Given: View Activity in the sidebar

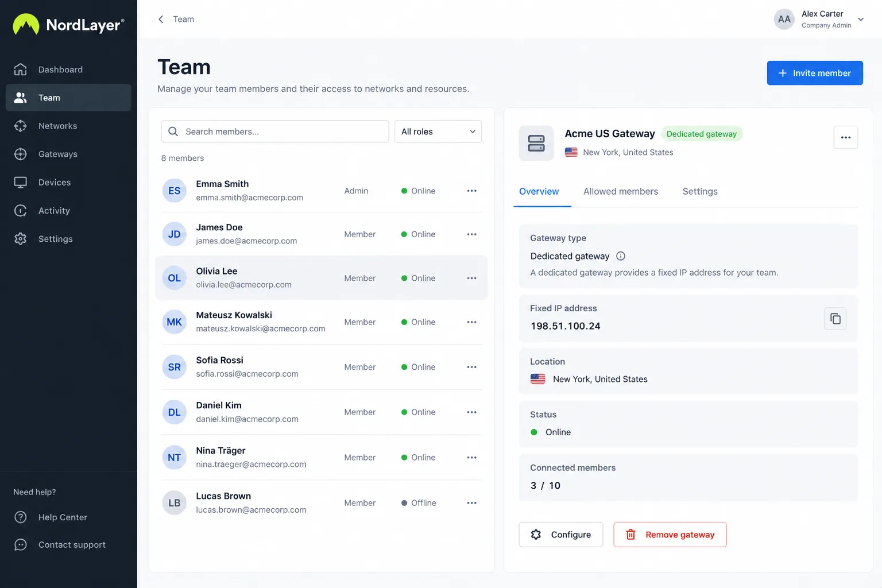Looking at the screenshot, I should click(68, 211).
